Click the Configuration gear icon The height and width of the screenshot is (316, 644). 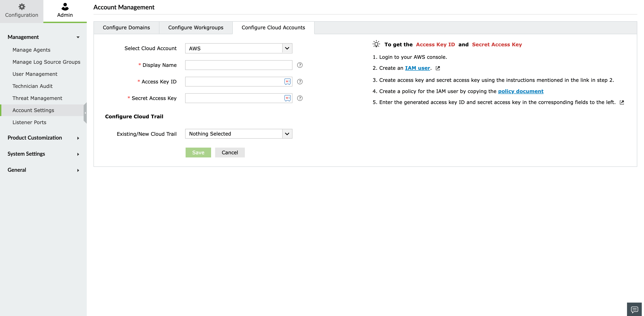22,7
